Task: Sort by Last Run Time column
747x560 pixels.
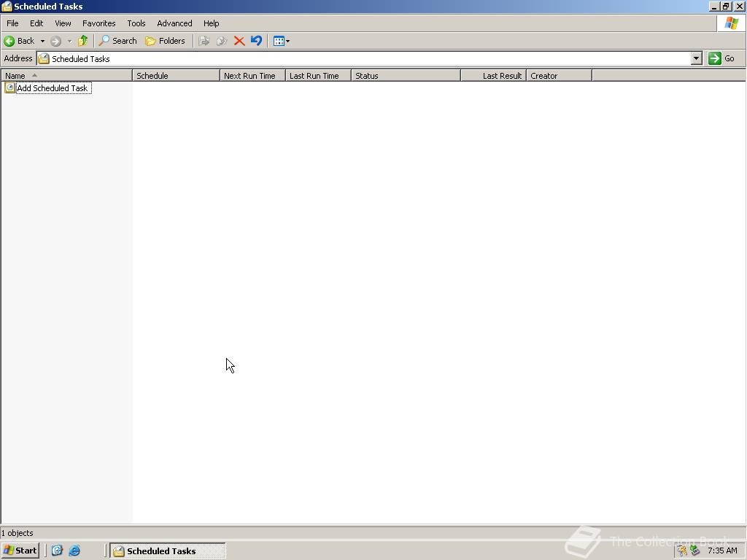Action: pyautogui.click(x=318, y=76)
